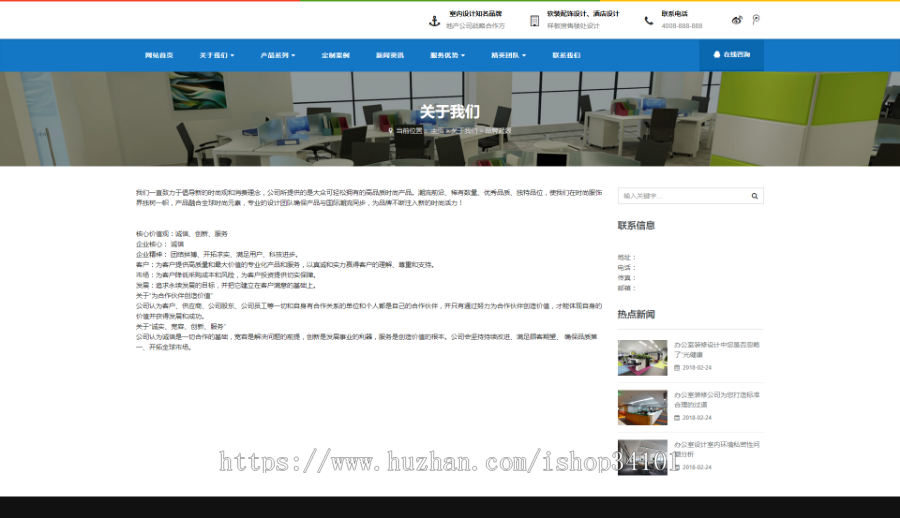Expand the 产品系列 navigation dropdown
Viewport: 900px width, 518px height.
click(x=277, y=55)
